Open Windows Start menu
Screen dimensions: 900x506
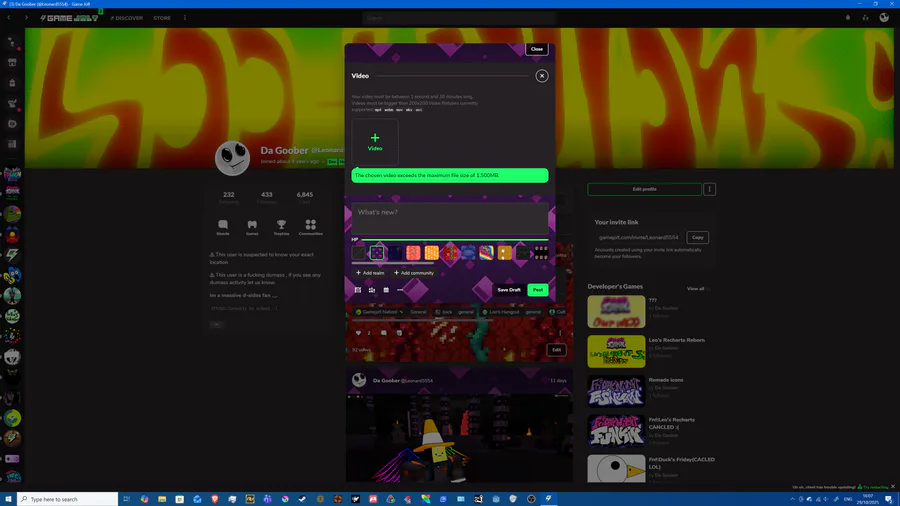click(x=8, y=499)
